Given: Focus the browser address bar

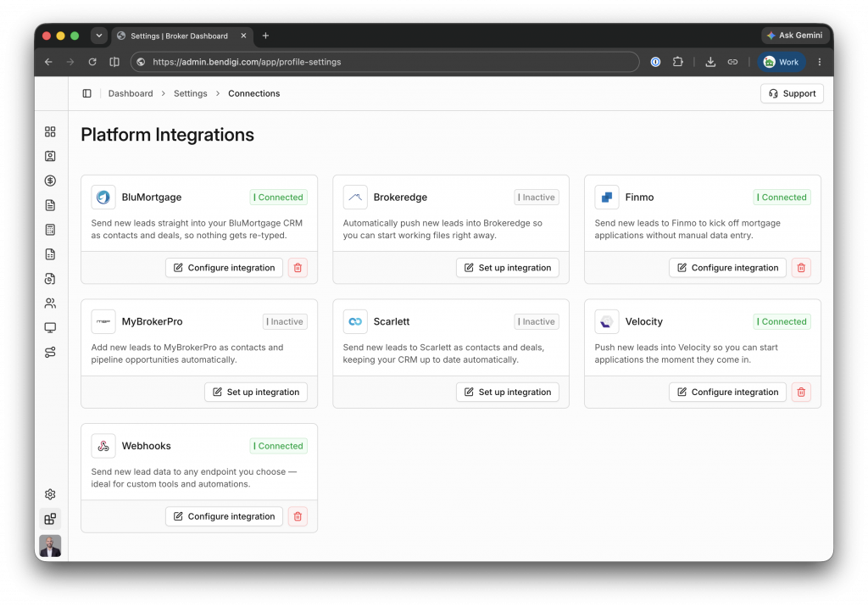Looking at the screenshot, I should [x=385, y=62].
